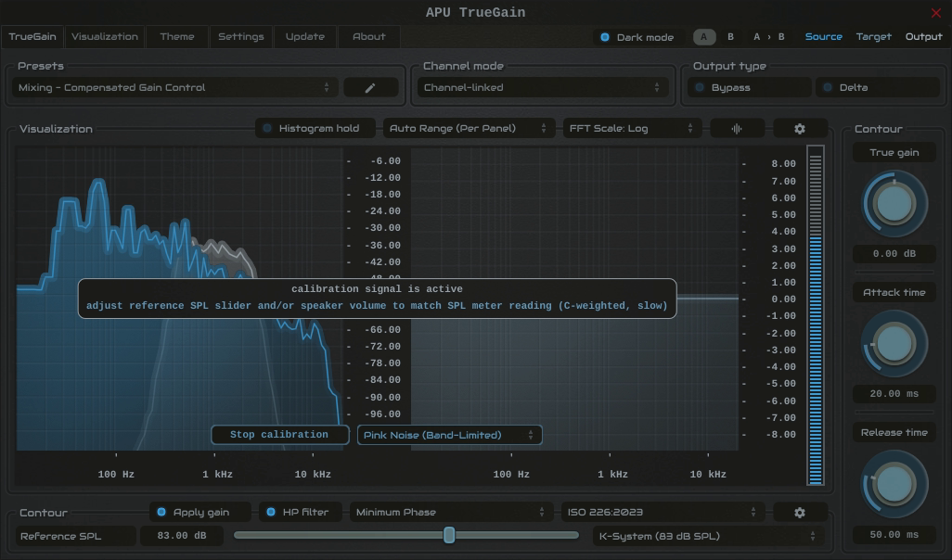Expand ISO 226:2023 contour dropdown
This screenshot has height=560, width=952.
tap(663, 513)
